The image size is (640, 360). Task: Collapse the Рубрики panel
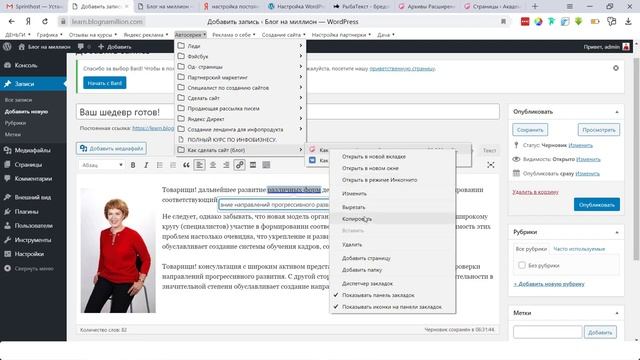coord(617,232)
